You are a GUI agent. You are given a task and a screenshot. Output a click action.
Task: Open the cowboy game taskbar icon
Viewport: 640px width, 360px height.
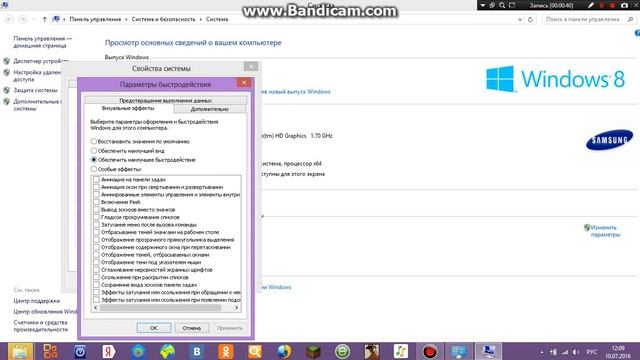click(371, 351)
